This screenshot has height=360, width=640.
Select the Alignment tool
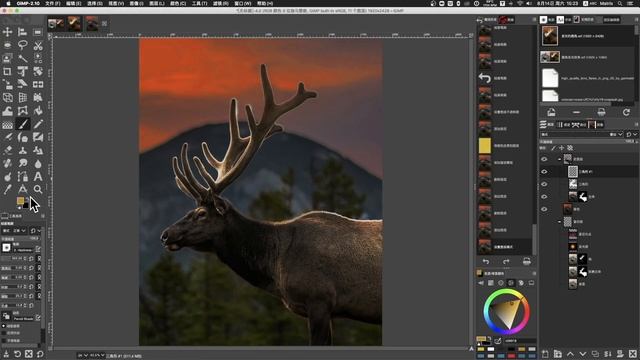[22, 32]
